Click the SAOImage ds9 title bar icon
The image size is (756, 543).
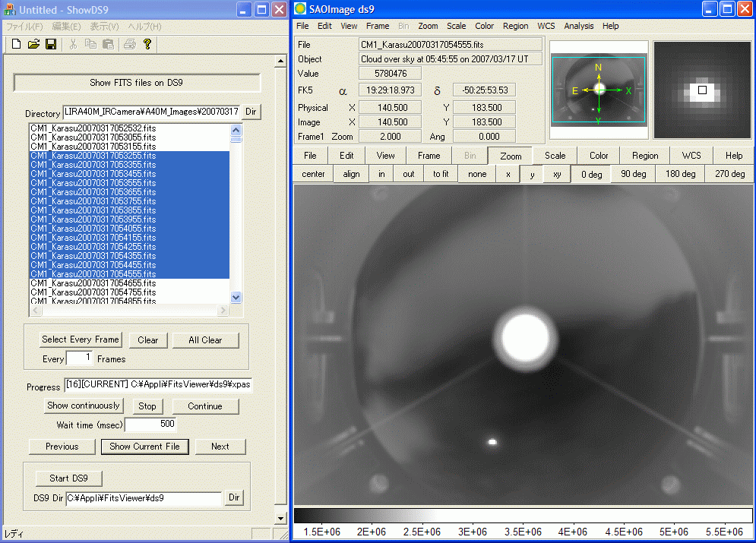click(301, 9)
